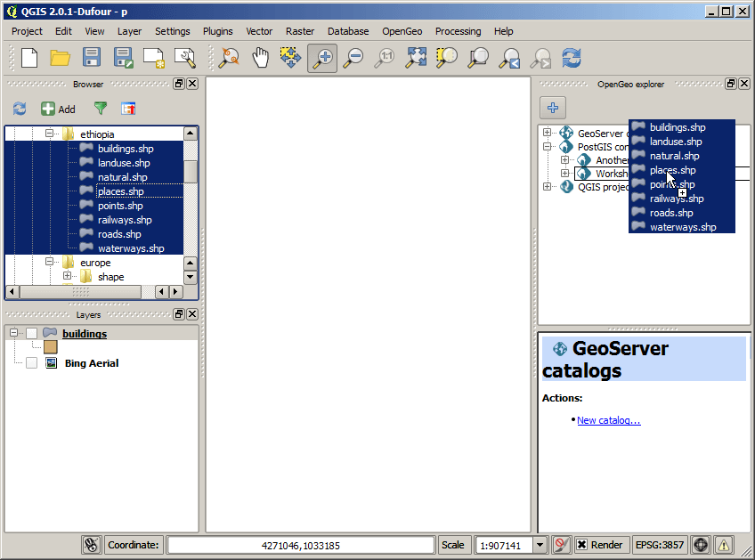Image resolution: width=755 pixels, height=560 pixels.
Task: Click the OpenGeo explorer plus icon button
Action: (553, 108)
